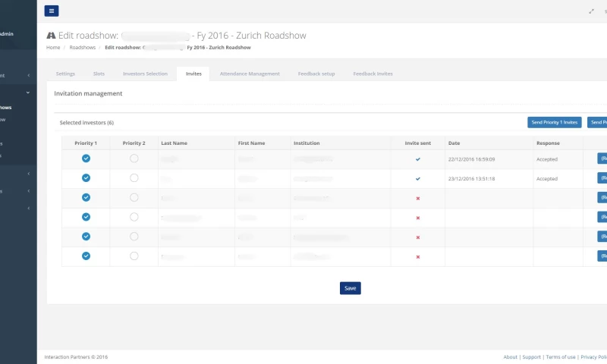Click the road icon beside Edit roadshow title
The width and height of the screenshot is (607, 364).
coord(51,36)
